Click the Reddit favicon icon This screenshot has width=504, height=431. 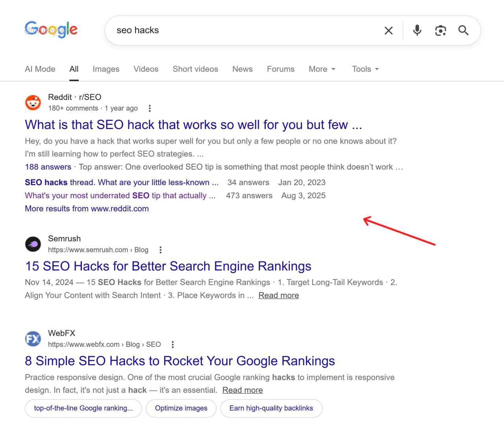(33, 102)
